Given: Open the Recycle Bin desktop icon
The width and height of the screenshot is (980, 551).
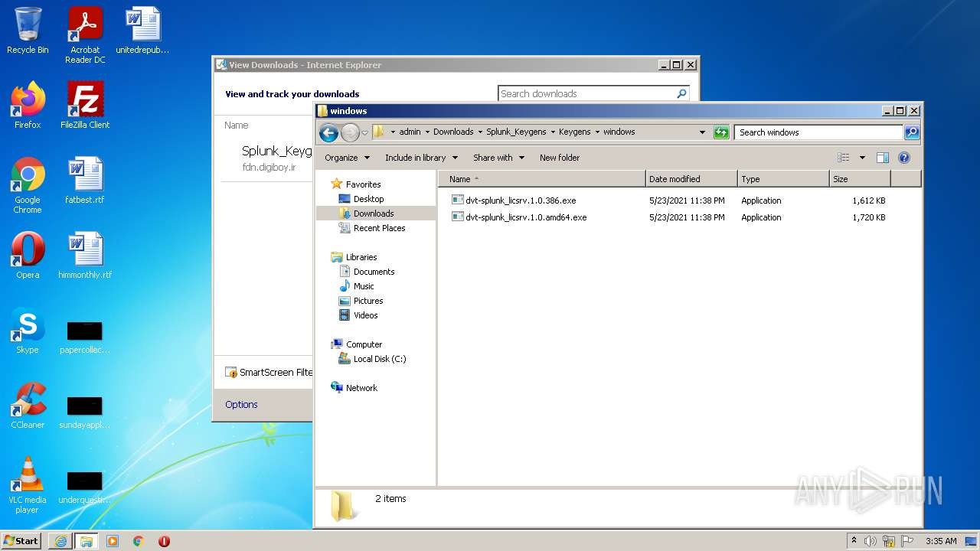Looking at the screenshot, I should tap(28, 31).
